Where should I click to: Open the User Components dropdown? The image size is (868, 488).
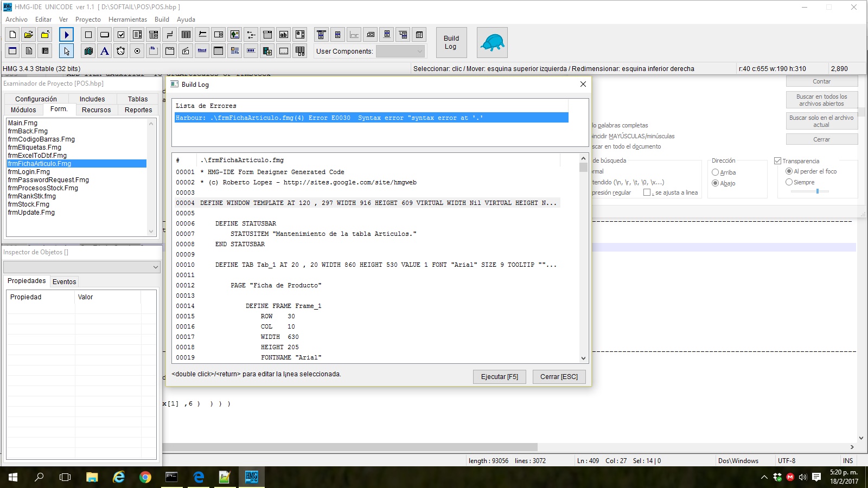point(400,51)
